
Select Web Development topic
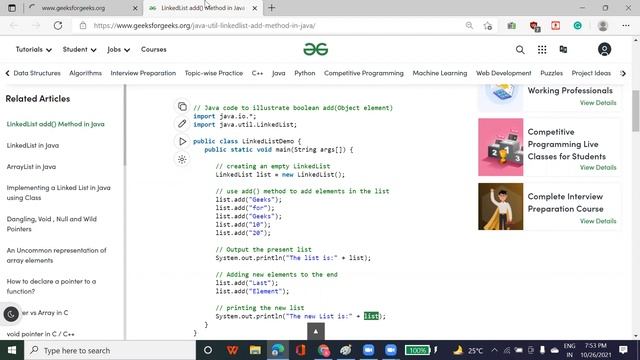pyautogui.click(x=503, y=73)
